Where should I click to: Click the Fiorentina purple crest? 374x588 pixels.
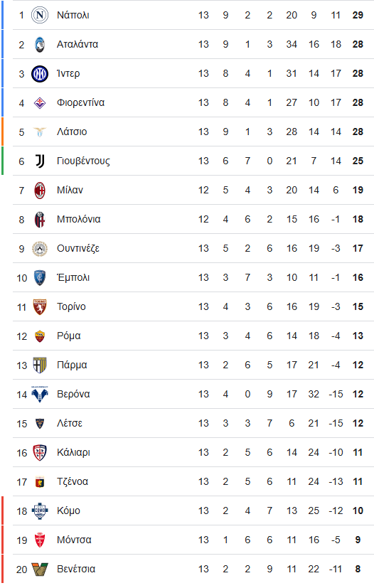point(39,103)
